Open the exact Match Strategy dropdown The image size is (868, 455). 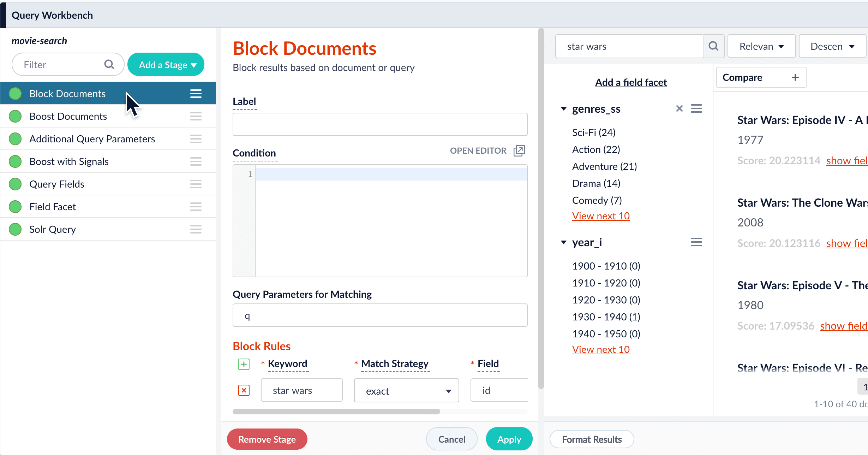pyautogui.click(x=406, y=390)
